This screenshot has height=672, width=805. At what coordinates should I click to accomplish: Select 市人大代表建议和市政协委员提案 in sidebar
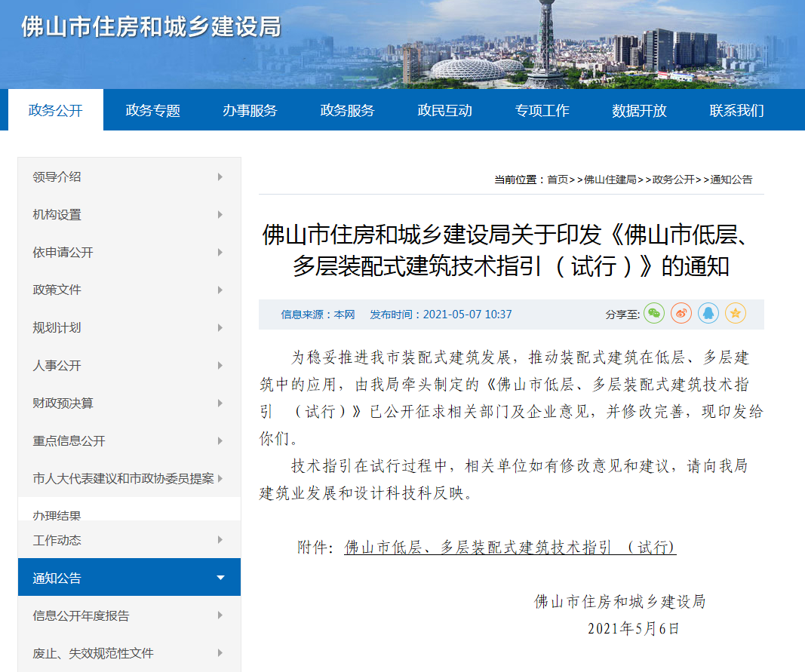tap(123, 478)
